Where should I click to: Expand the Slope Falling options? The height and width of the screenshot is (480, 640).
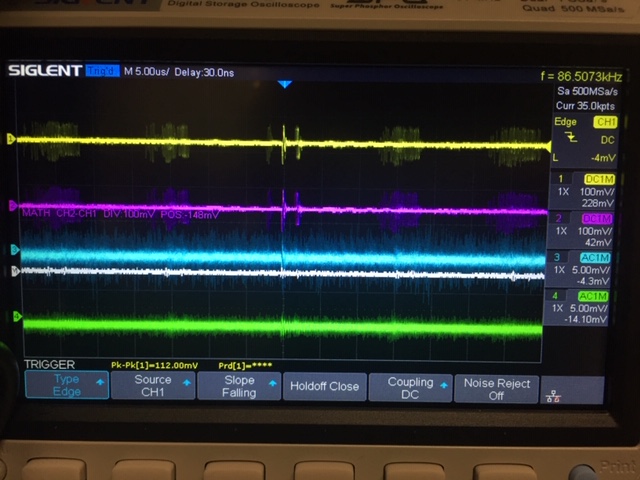coord(238,387)
